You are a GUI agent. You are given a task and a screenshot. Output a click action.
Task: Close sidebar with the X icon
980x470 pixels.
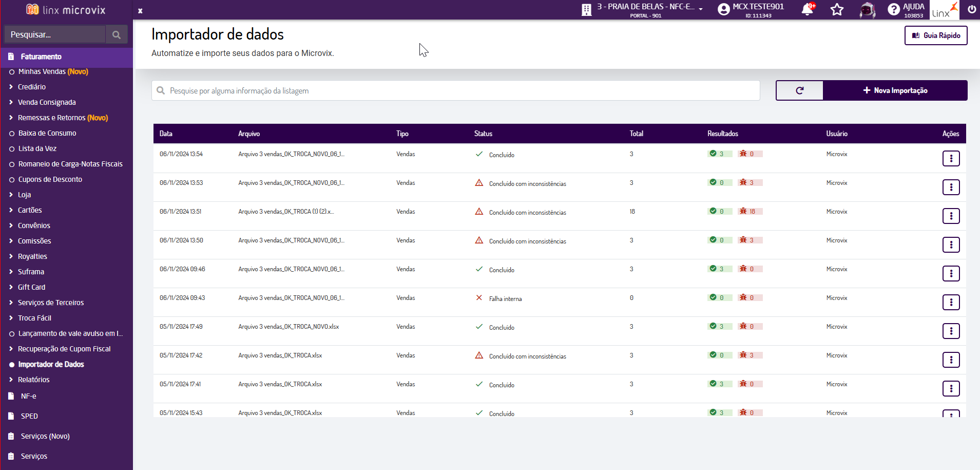[140, 11]
